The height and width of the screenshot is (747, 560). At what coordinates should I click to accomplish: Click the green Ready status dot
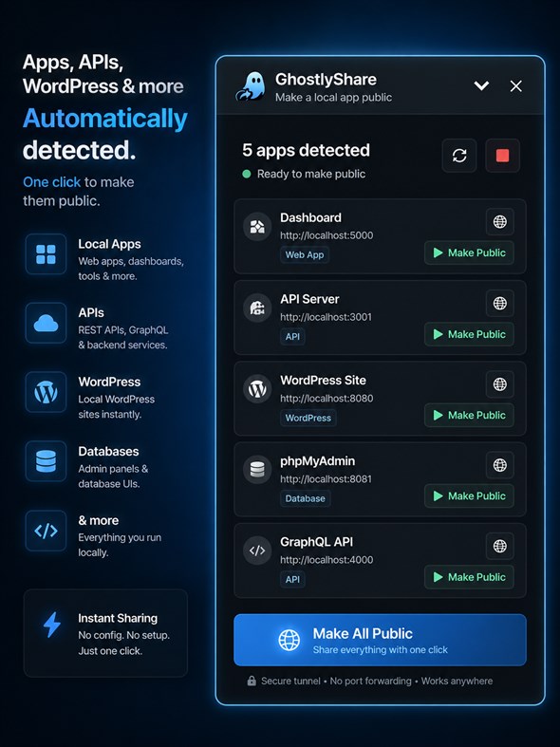(x=247, y=174)
